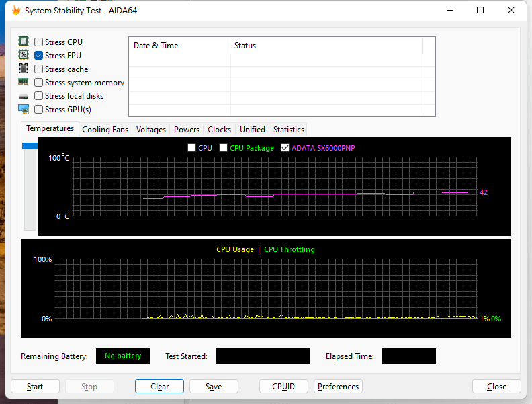Open the Voltages tab

coord(151,130)
